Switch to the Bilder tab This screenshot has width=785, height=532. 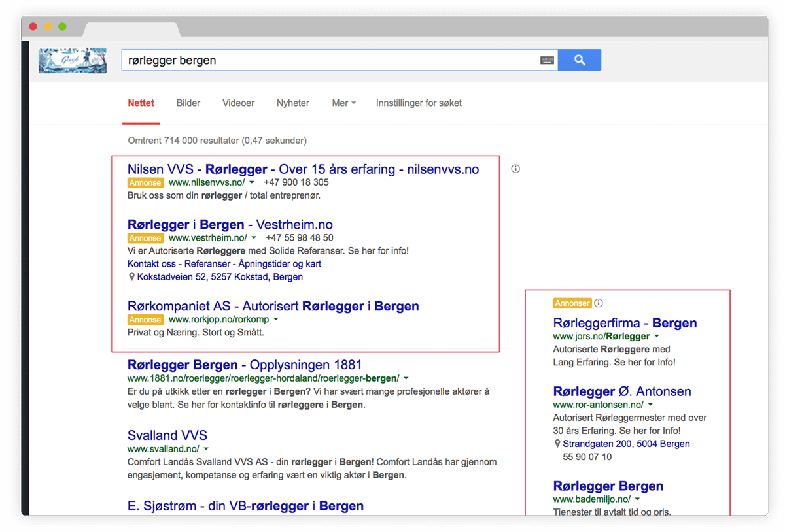tap(188, 103)
